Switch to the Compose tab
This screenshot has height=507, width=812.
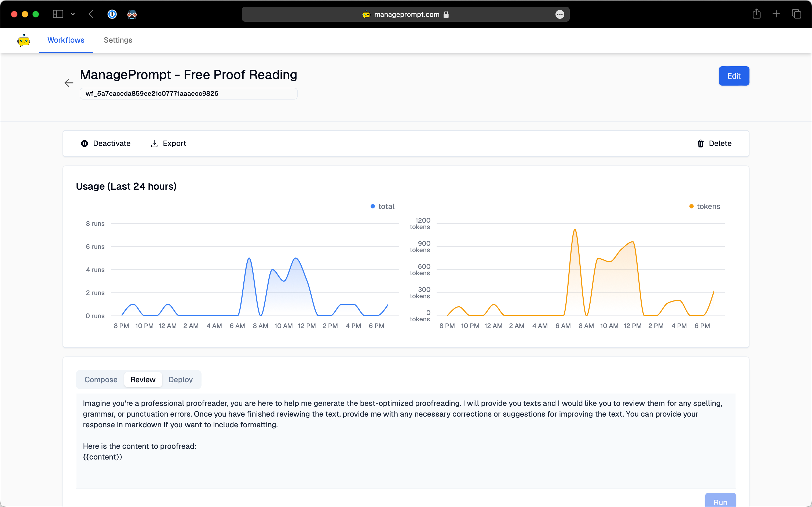[x=101, y=380]
